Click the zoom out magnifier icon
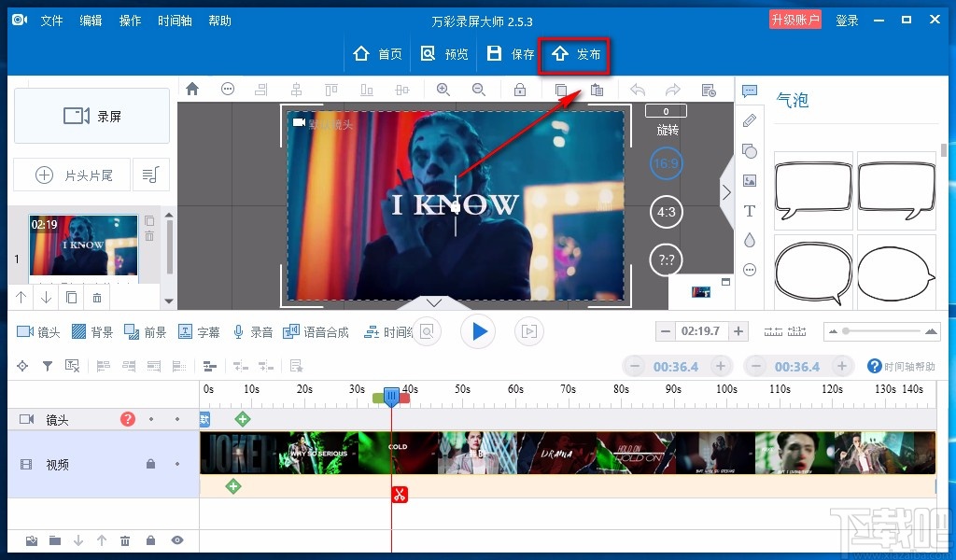This screenshot has width=956, height=560. click(x=479, y=91)
